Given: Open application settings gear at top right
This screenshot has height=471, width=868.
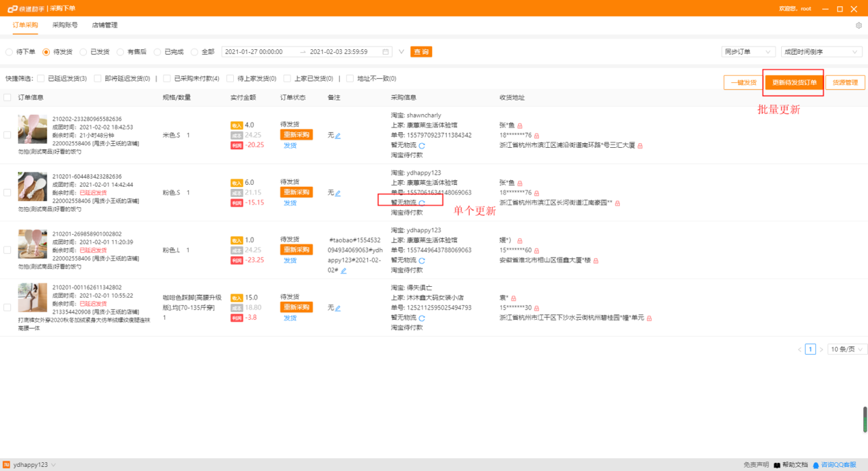Looking at the screenshot, I should click(x=859, y=24).
